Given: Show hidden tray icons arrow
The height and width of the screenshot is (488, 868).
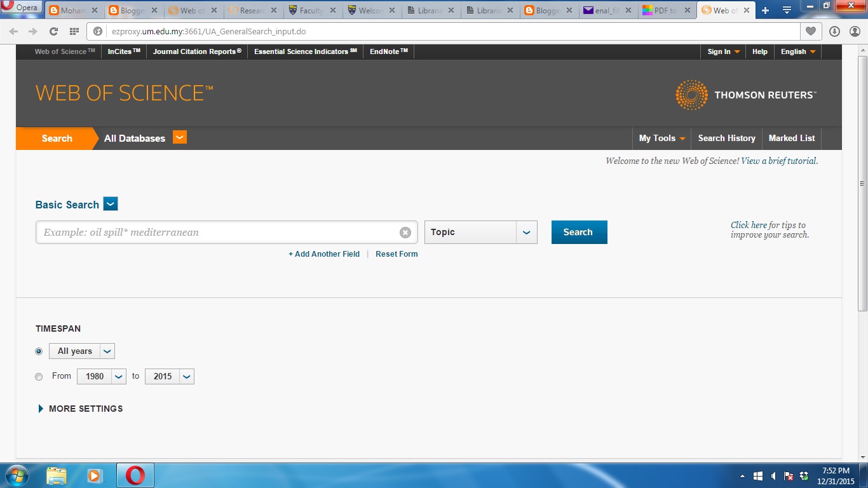Looking at the screenshot, I should point(742,476).
